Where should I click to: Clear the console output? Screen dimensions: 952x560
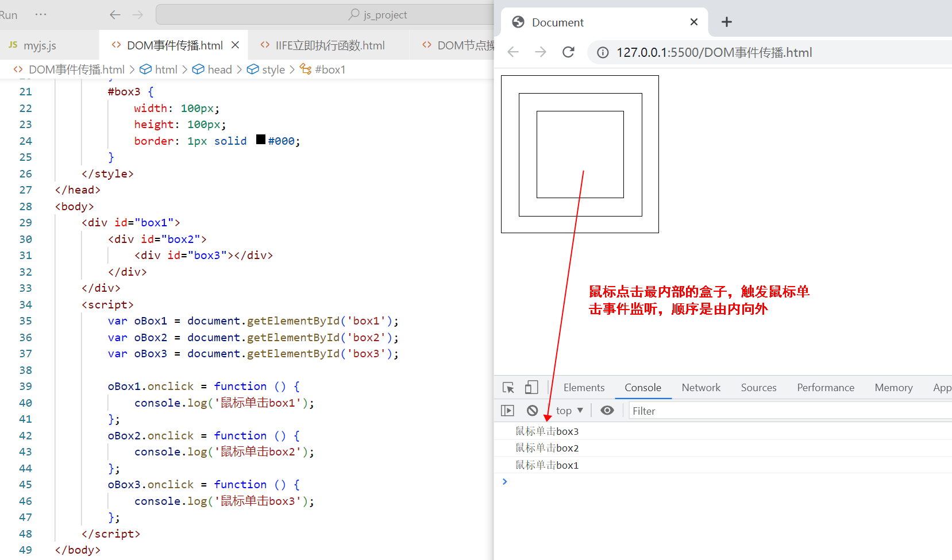coord(533,411)
